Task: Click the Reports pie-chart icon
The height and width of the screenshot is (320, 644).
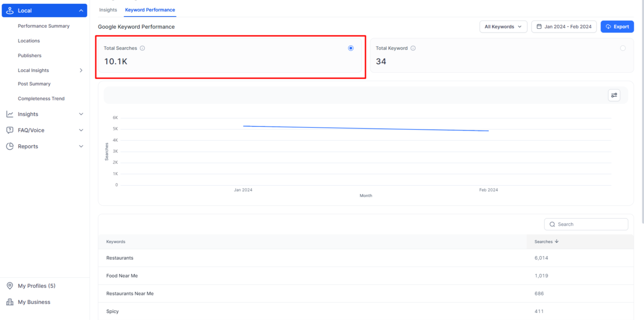Action: [10, 146]
